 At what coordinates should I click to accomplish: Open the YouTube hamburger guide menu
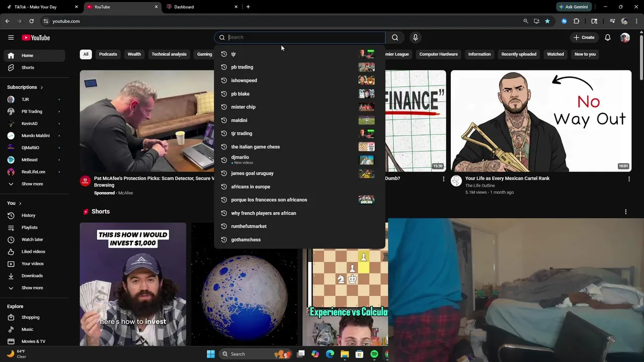coord(11,38)
